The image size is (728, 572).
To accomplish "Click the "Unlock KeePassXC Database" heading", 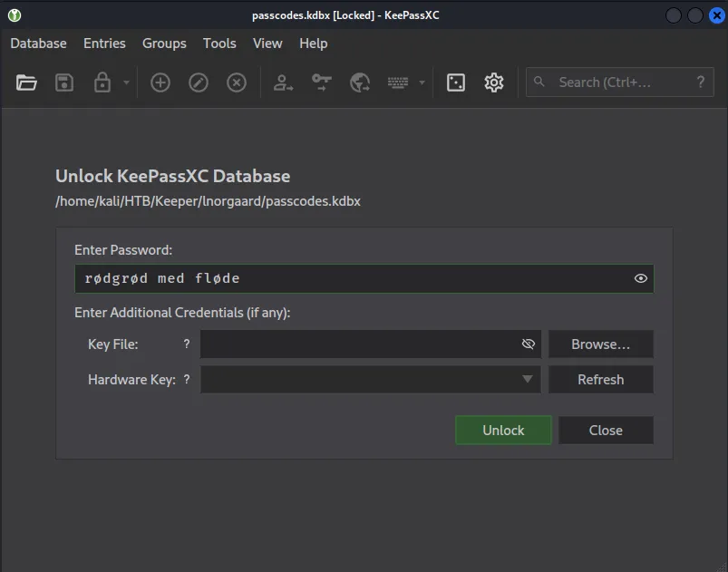I will coord(173,176).
